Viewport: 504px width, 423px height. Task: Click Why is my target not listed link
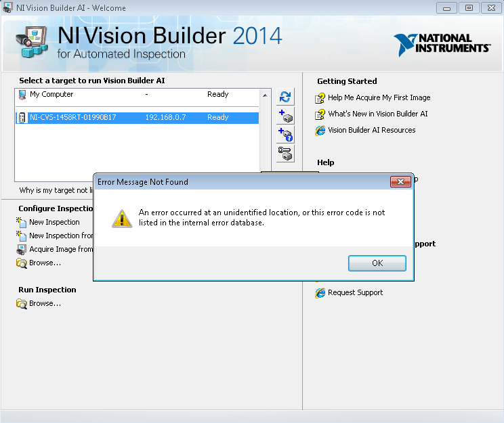(x=56, y=190)
